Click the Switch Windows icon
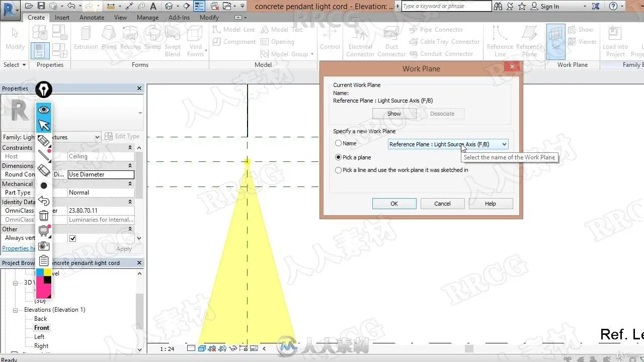Screen dimensions: 644x362 [227, 6]
